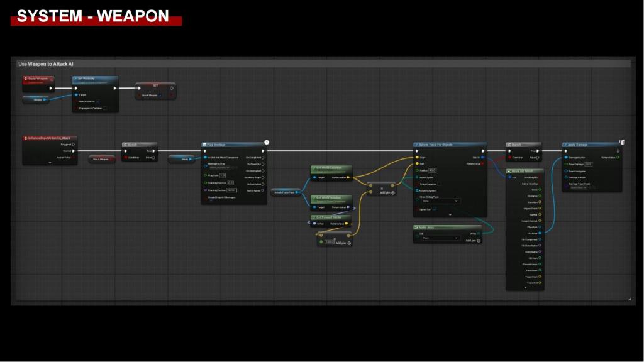
Task: Click the Out Hit pin on Sphere Trace
Action: click(482, 157)
